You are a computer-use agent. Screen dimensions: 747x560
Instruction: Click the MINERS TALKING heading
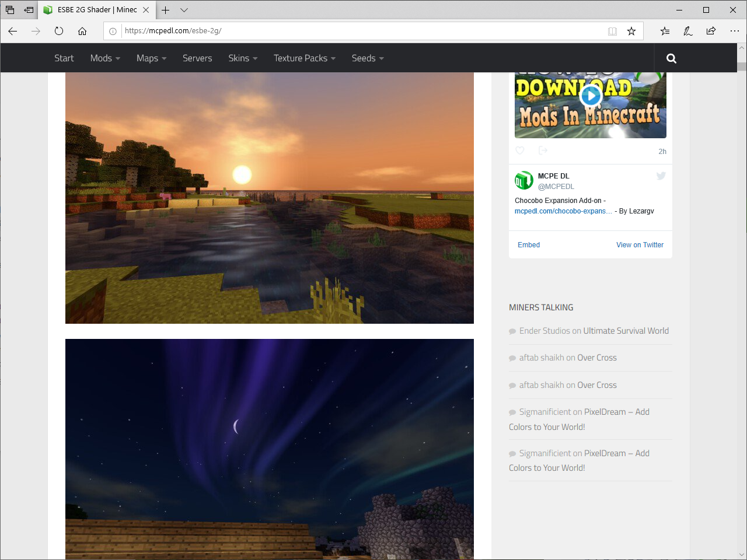pos(541,307)
